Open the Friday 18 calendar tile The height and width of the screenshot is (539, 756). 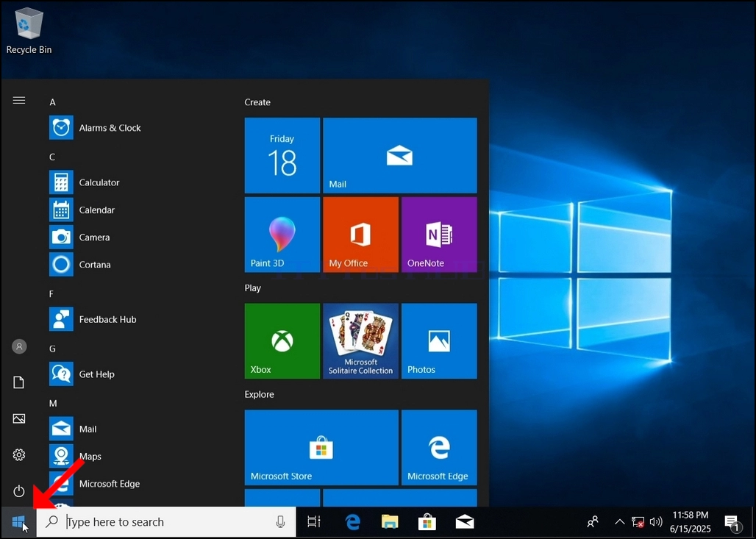coord(282,155)
